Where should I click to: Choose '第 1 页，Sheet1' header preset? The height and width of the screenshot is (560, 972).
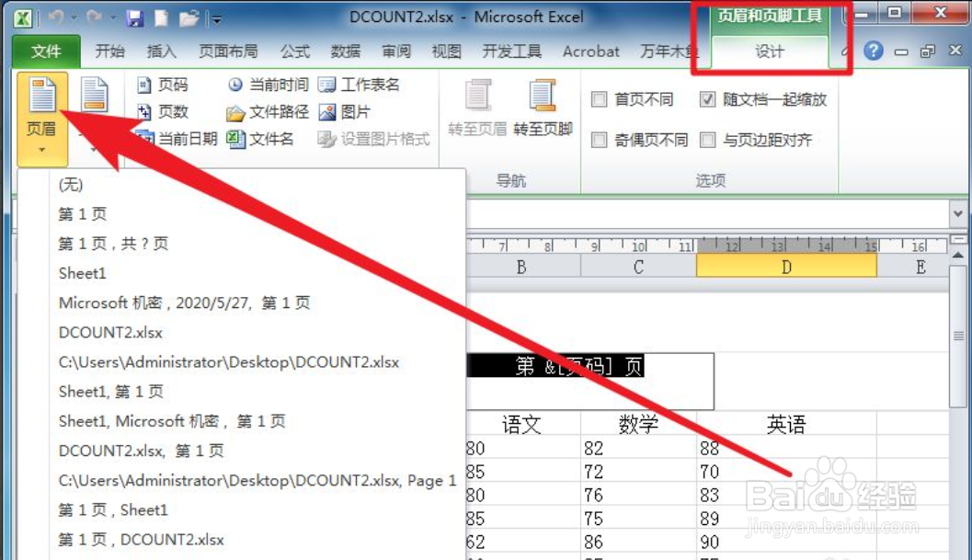pos(242,509)
